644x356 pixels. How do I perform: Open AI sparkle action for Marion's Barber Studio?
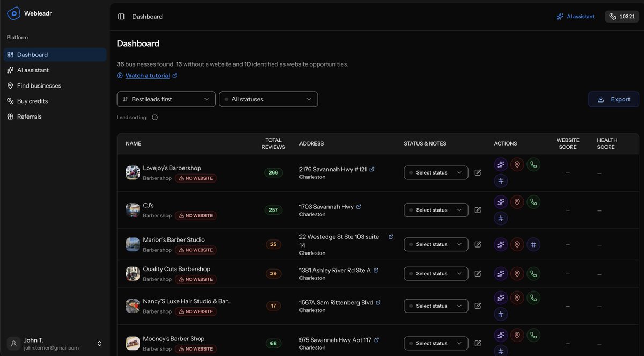coord(501,245)
